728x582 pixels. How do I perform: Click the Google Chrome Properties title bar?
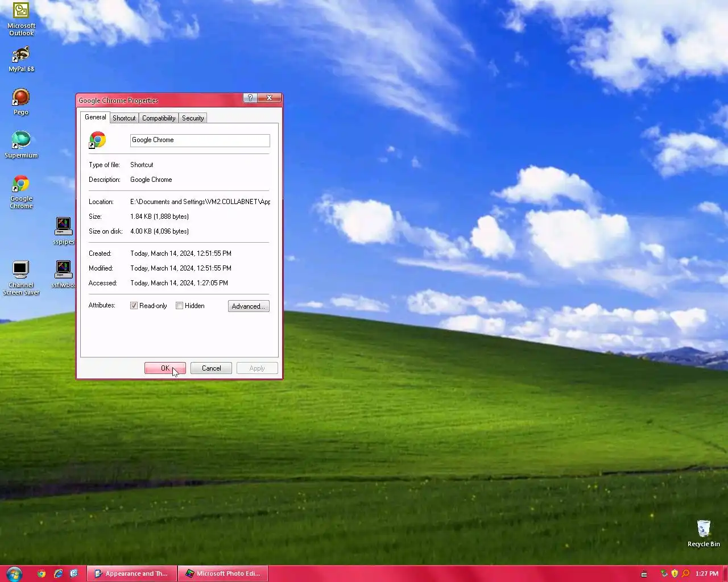[159, 100]
